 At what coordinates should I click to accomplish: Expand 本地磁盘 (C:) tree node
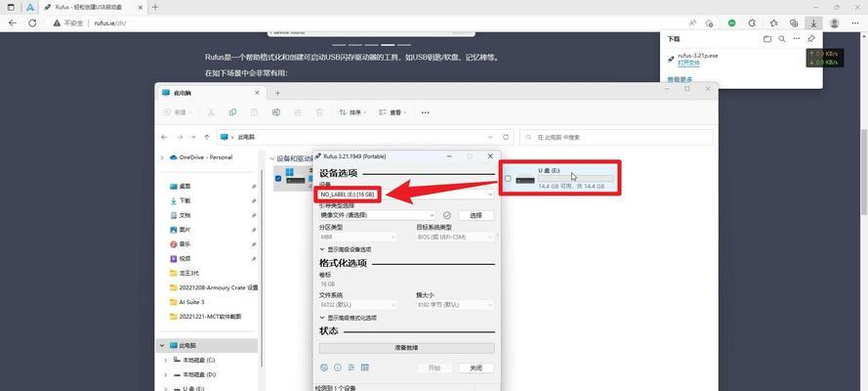[x=166, y=360]
